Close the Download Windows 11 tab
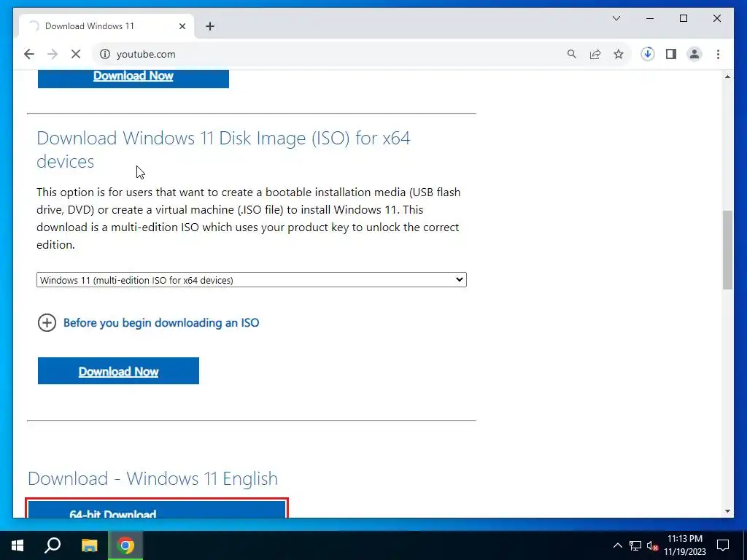The height and width of the screenshot is (560, 747). coord(182,26)
